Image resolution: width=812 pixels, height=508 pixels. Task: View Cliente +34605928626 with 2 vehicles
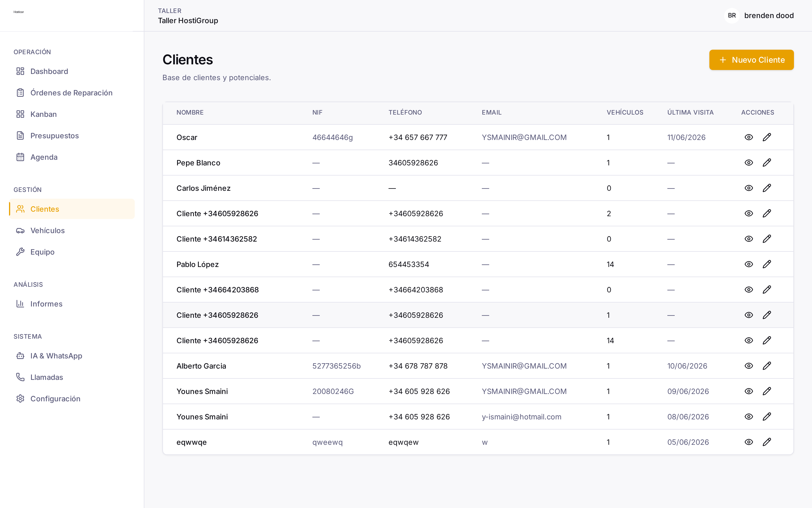click(x=749, y=213)
